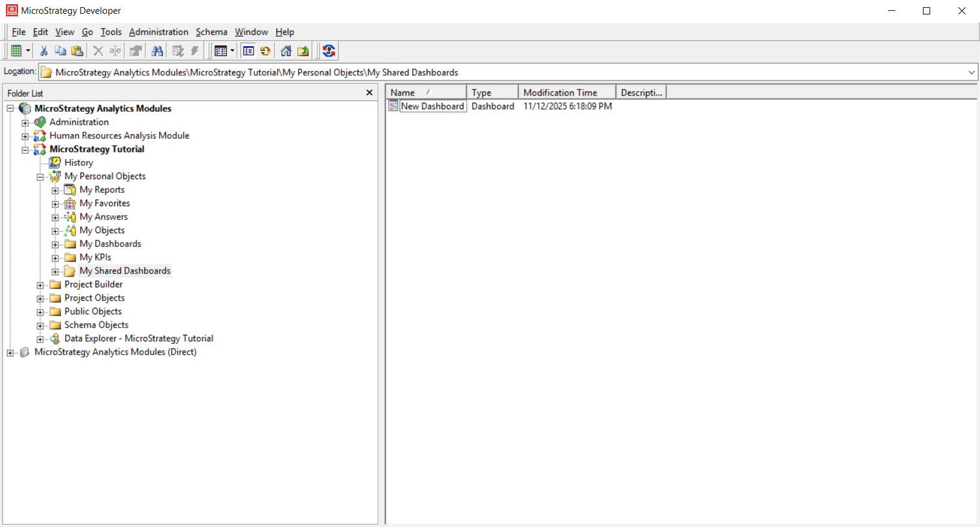Click the Delete X toolbar icon
Screen dimensions: 980x527
click(98, 51)
